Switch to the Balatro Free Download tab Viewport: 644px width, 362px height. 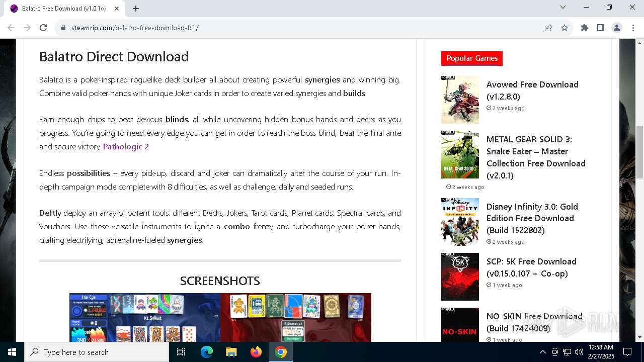(x=64, y=9)
